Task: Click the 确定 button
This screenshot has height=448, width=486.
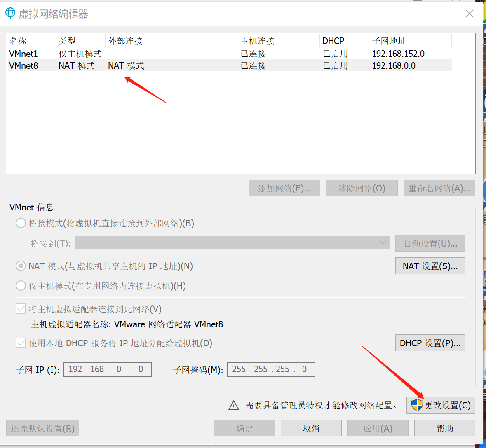Action: pos(244,428)
